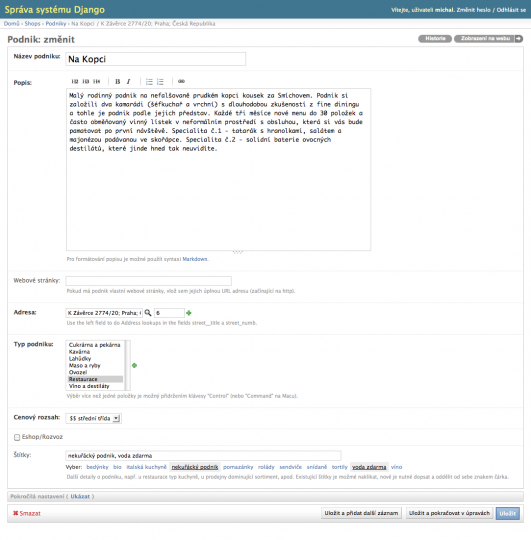Viewport: 531px width, 540px height.
Task: Go to Domů breadcrumb
Action: click(11, 23)
